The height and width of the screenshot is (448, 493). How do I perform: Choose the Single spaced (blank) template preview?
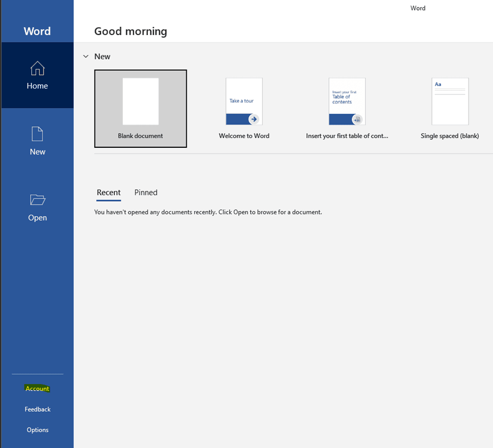pyautogui.click(x=450, y=101)
